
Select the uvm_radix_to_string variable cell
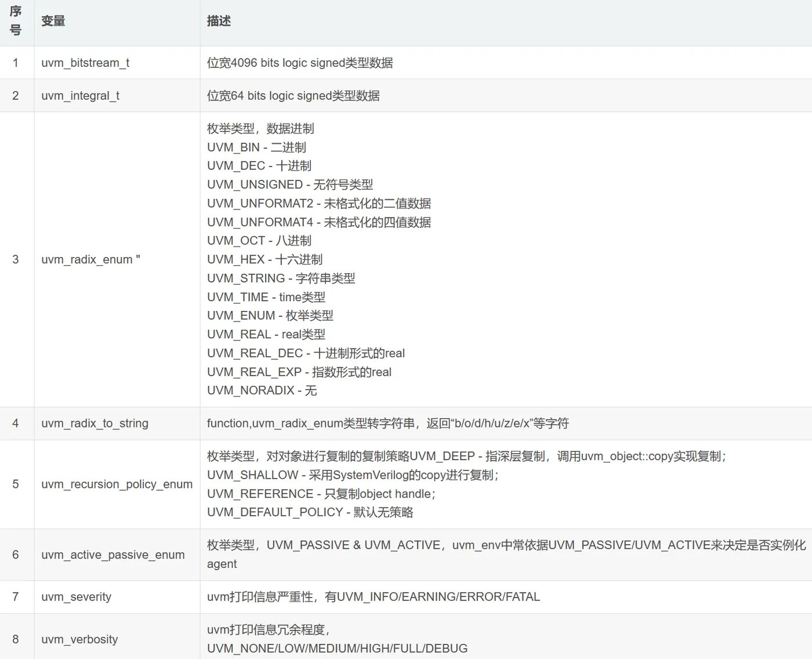point(117,423)
